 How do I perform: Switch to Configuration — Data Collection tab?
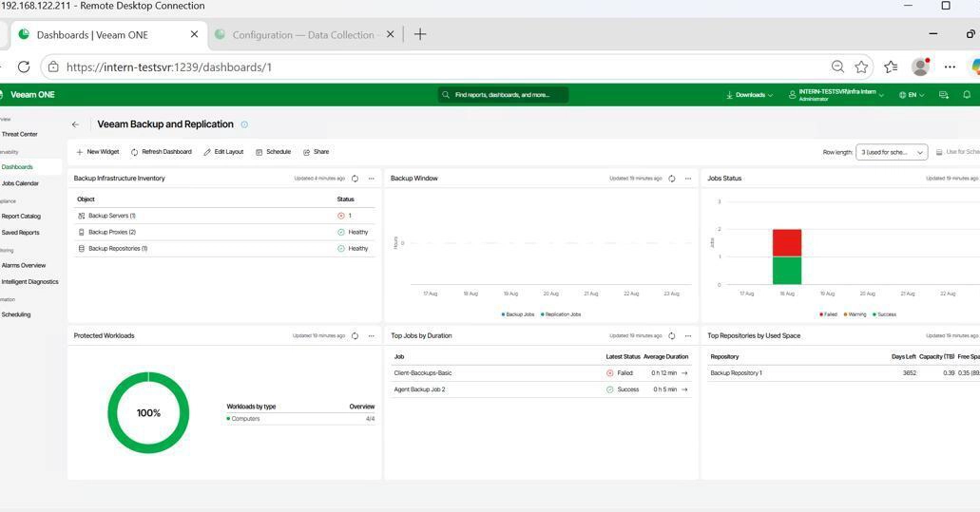[x=303, y=35]
